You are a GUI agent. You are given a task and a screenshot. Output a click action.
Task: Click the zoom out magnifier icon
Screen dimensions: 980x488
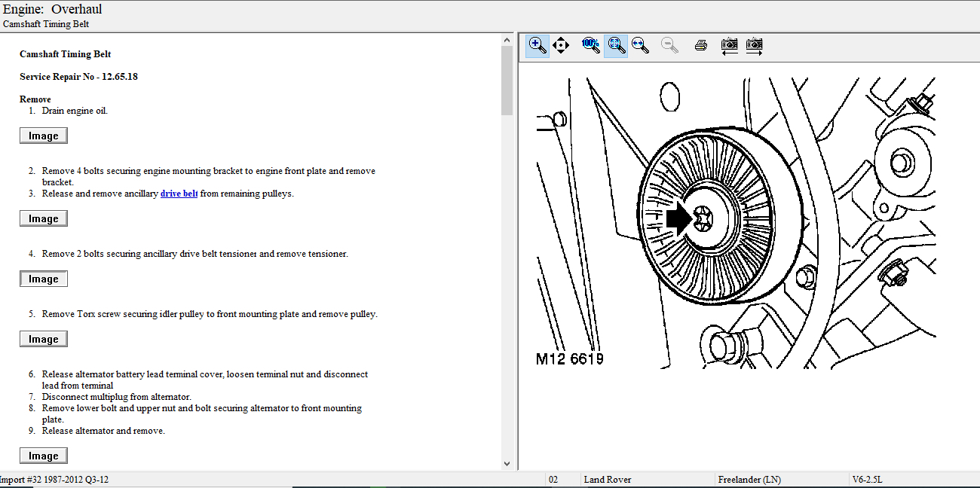[x=669, y=45]
